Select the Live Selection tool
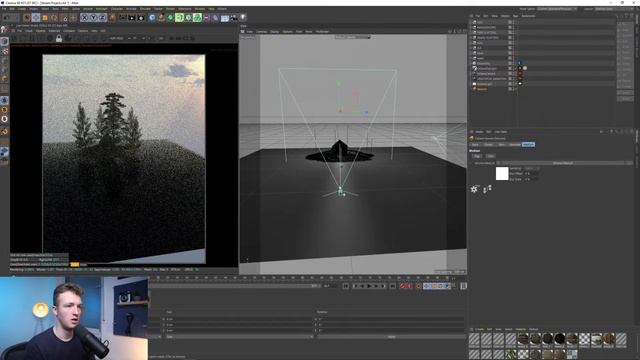The image size is (640, 360). point(27,18)
